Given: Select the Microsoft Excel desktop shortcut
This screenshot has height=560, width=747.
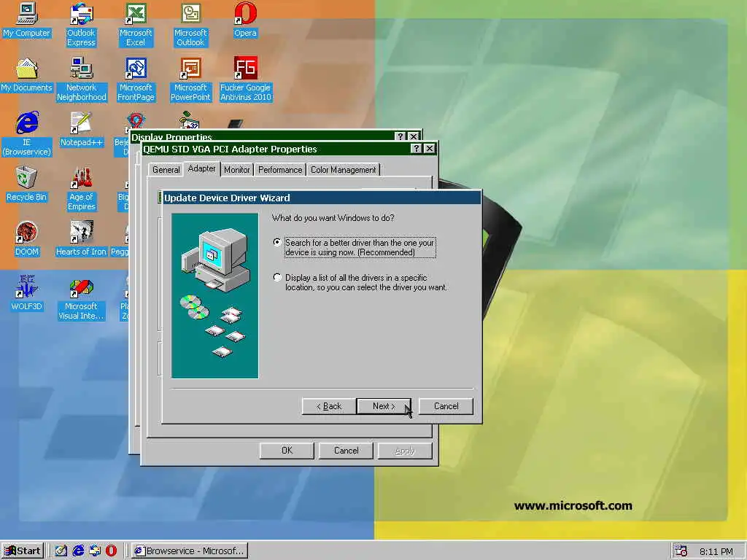Looking at the screenshot, I should (x=136, y=25).
